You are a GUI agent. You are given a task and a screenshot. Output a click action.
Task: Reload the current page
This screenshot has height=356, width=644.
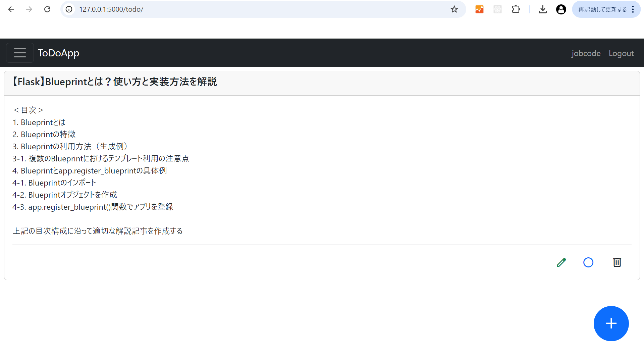47,9
